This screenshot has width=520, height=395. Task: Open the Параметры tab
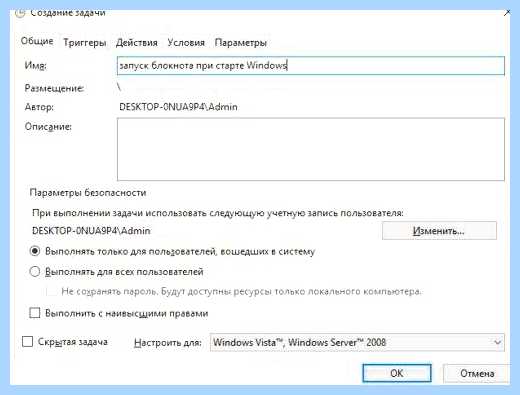(x=240, y=43)
